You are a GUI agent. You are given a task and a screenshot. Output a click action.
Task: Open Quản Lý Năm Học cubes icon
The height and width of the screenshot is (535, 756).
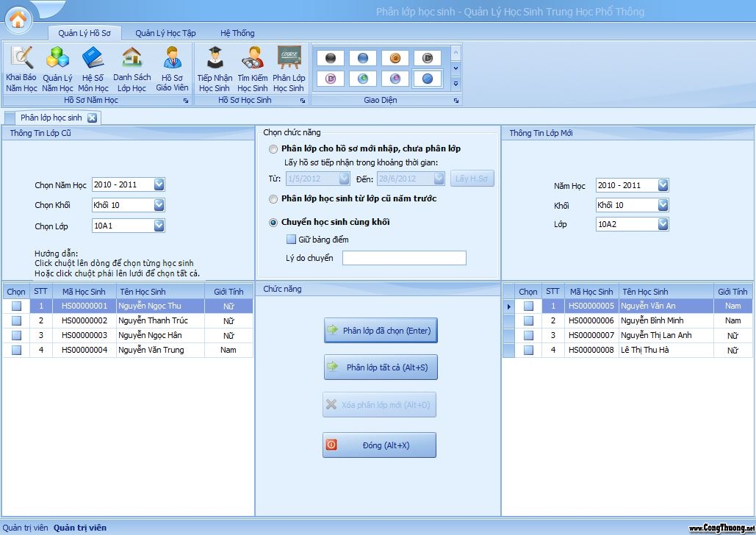pos(57,69)
